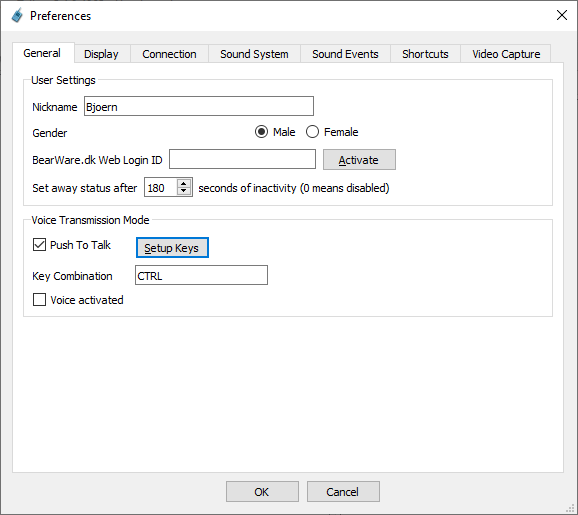Uncheck the Push To Talk checkbox

(x=39, y=245)
